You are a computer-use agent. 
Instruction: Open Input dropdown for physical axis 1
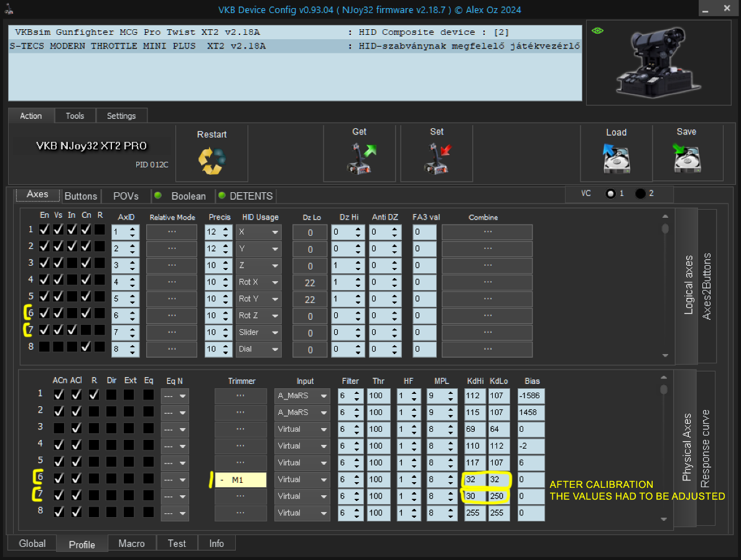(302, 396)
